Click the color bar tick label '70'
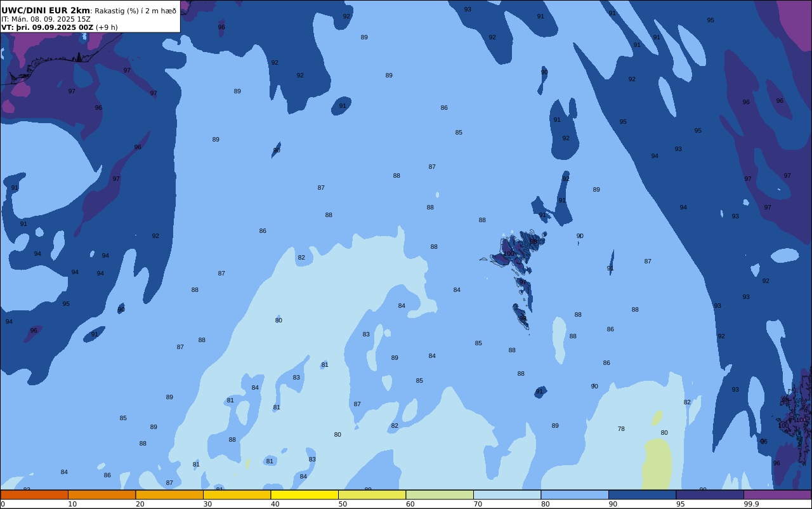The width and height of the screenshot is (812, 509). (x=478, y=504)
